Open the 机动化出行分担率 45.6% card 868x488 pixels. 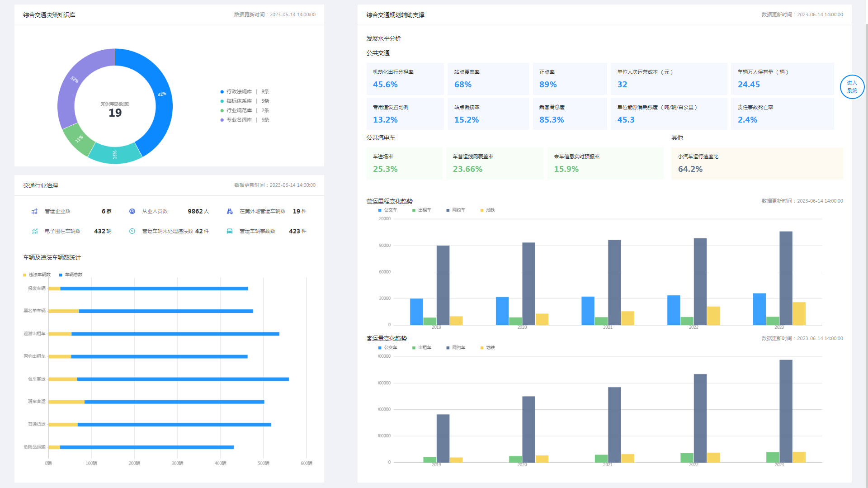(405, 79)
